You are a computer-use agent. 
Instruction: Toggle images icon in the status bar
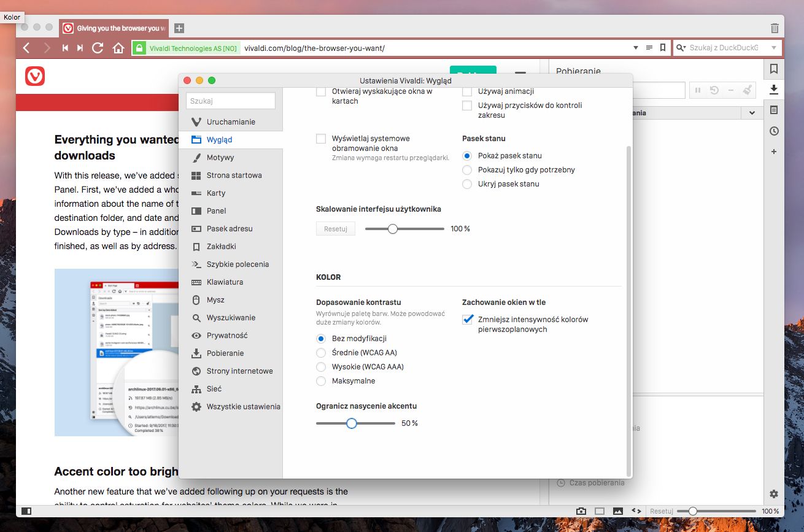(618, 511)
